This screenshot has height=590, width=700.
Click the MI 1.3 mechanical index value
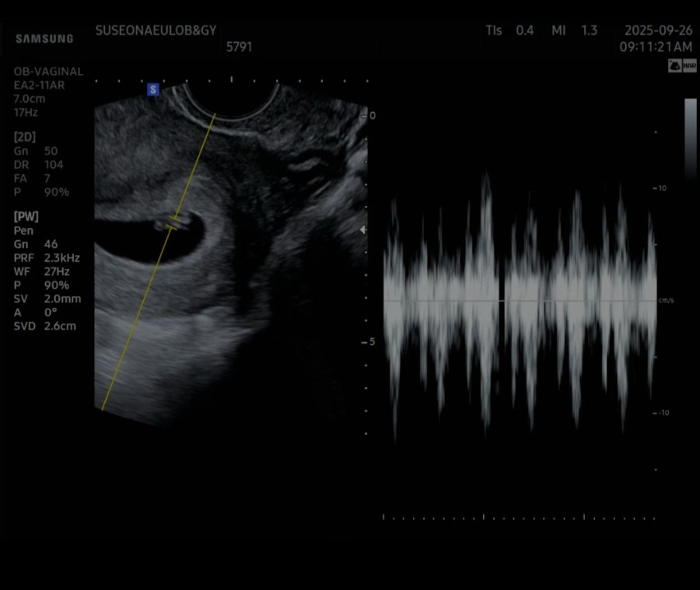pos(574,30)
